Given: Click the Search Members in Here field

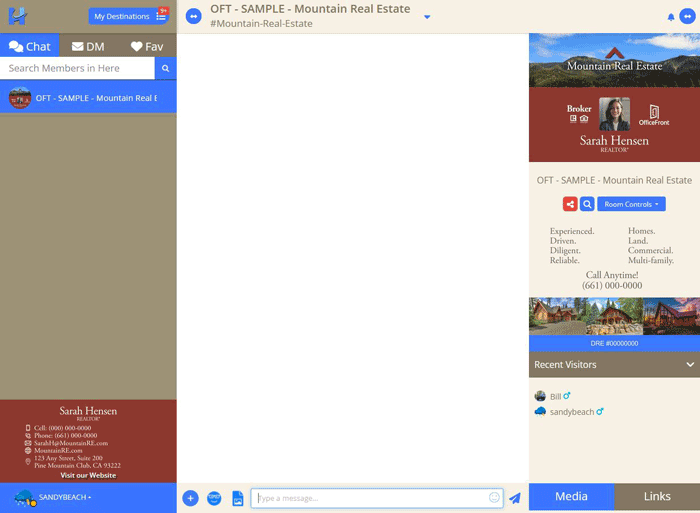Looking at the screenshot, I should (78, 68).
